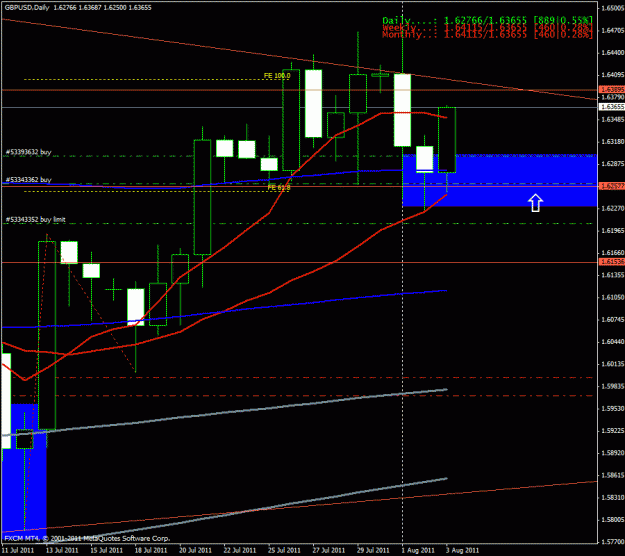
Task: Click the latest candle reaching price 1.63655
Action: [447, 139]
